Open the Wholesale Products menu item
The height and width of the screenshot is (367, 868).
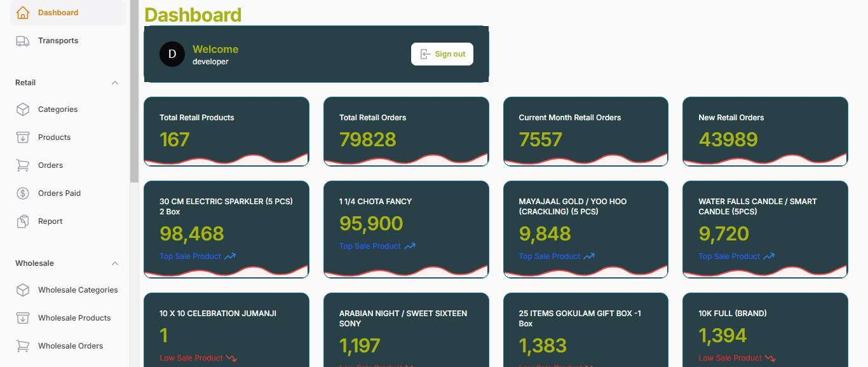74,318
